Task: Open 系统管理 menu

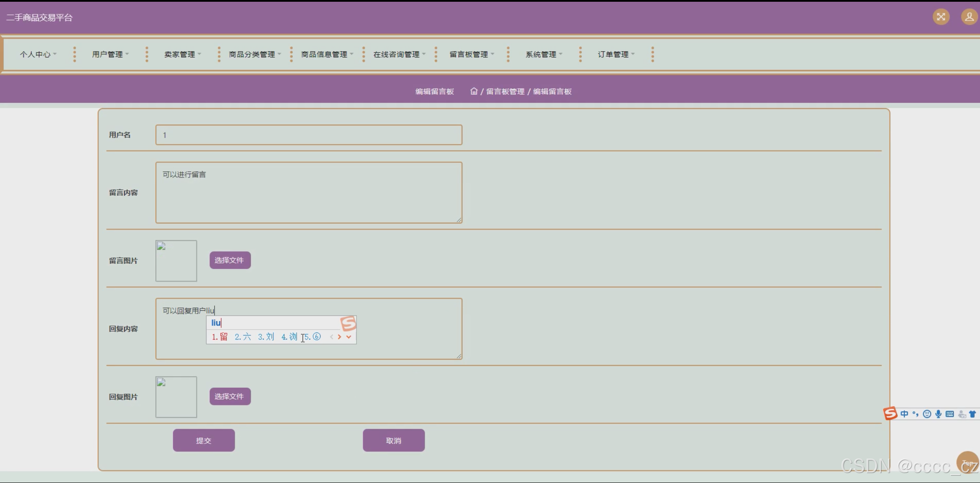Action: (544, 54)
